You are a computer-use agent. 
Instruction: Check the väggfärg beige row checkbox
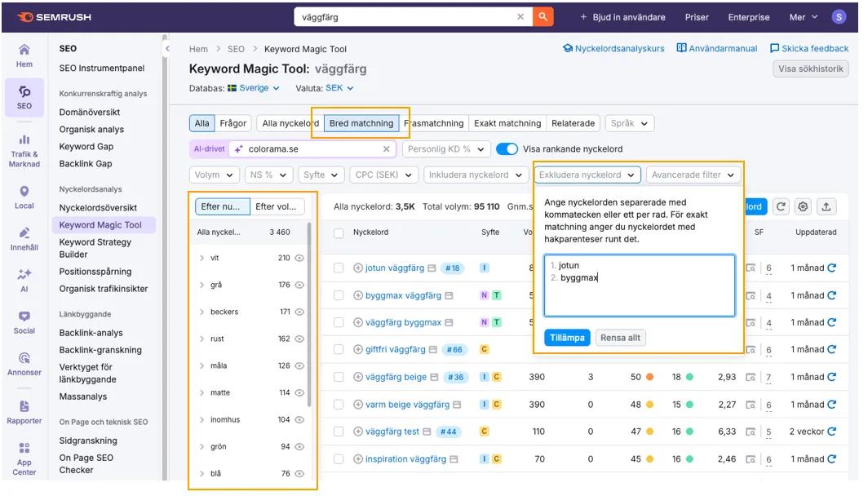(339, 377)
